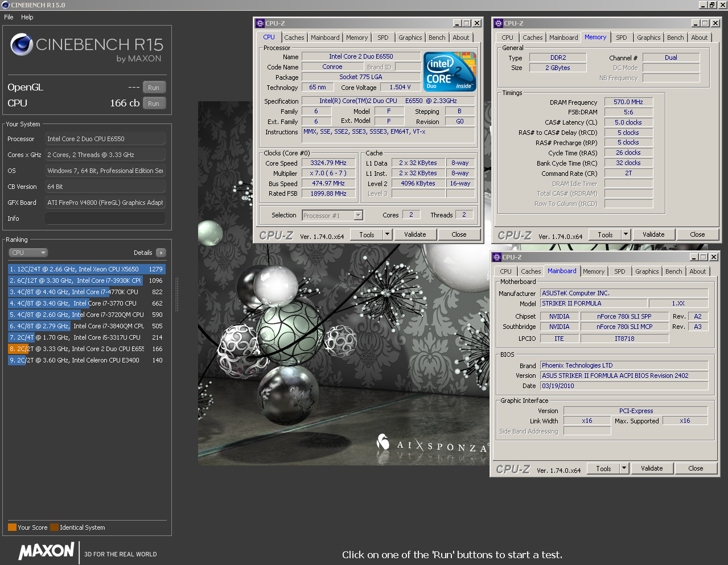Run the CPU benchmark
This screenshot has height=565, width=728.
(154, 104)
